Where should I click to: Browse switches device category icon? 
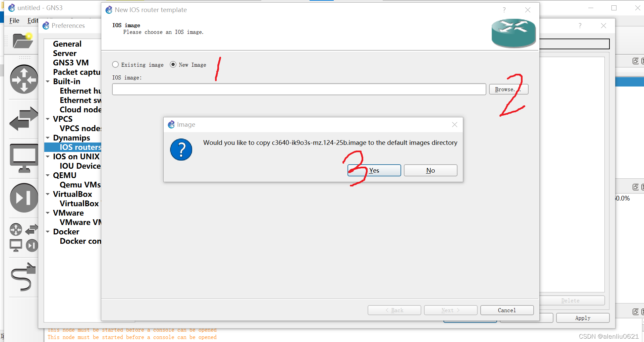[24, 119]
